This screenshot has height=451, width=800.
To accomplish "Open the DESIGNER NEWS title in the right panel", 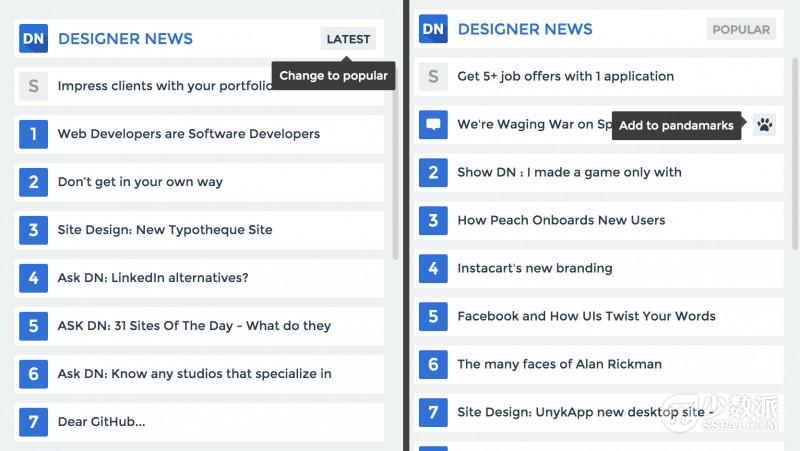I will [x=525, y=29].
